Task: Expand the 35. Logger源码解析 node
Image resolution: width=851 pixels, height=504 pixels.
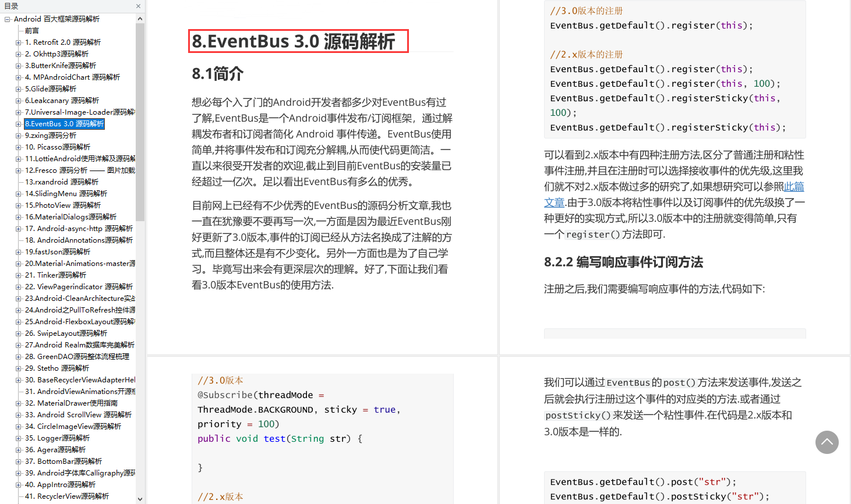Action: tap(19, 438)
